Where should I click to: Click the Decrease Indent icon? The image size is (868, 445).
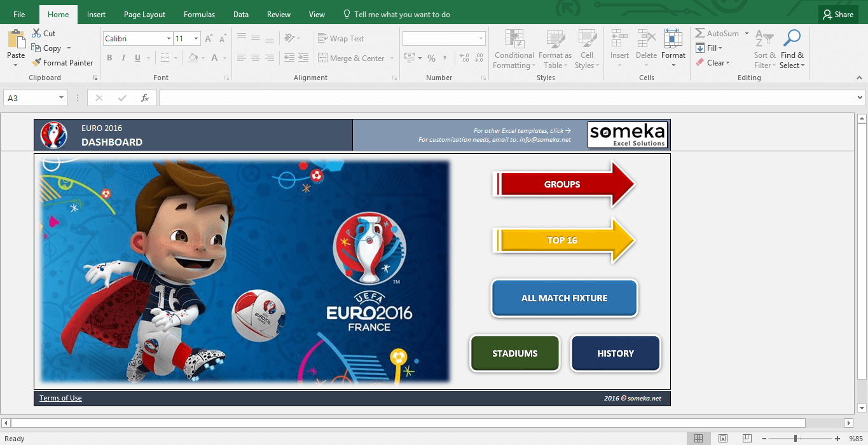[289, 58]
